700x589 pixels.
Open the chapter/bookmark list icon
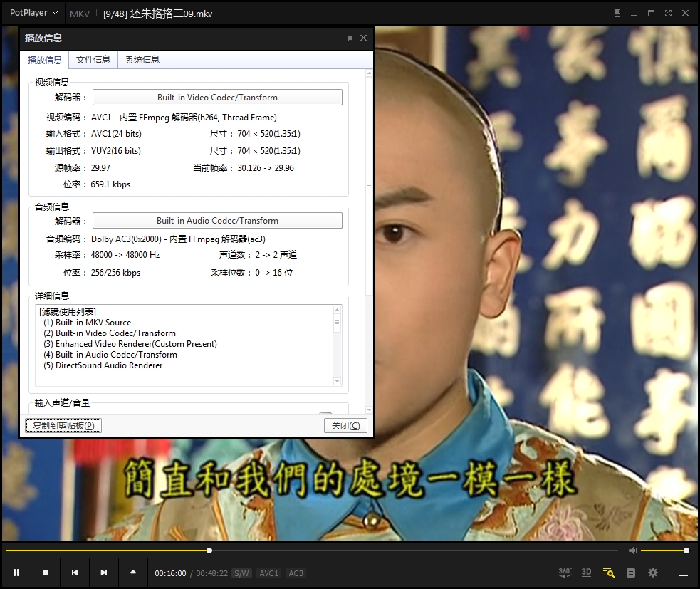click(x=631, y=573)
